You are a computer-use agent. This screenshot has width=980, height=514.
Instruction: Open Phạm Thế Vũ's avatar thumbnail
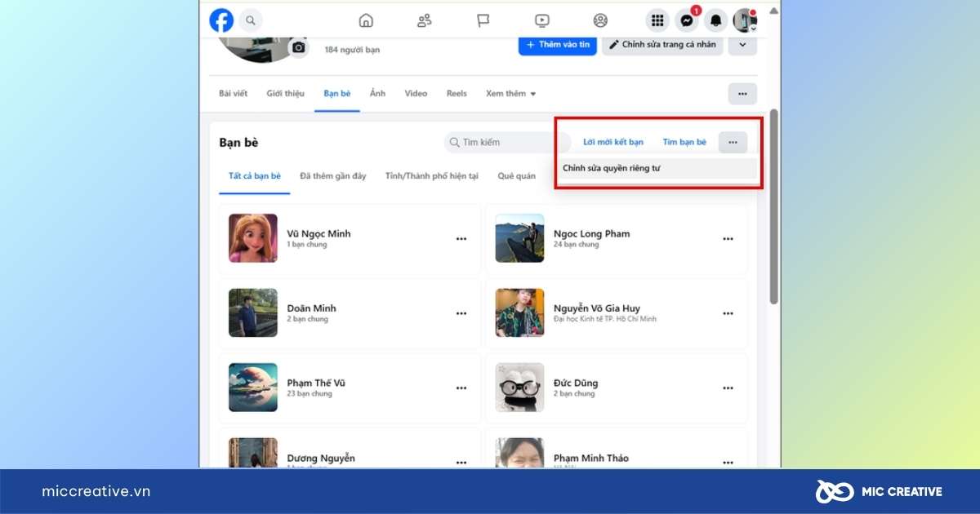coord(253,388)
